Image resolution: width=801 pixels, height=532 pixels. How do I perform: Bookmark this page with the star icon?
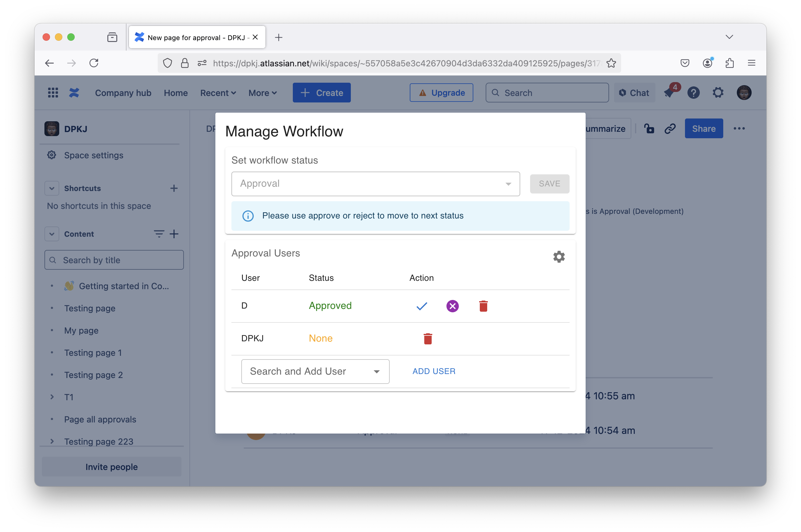pyautogui.click(x=611, y=63)
